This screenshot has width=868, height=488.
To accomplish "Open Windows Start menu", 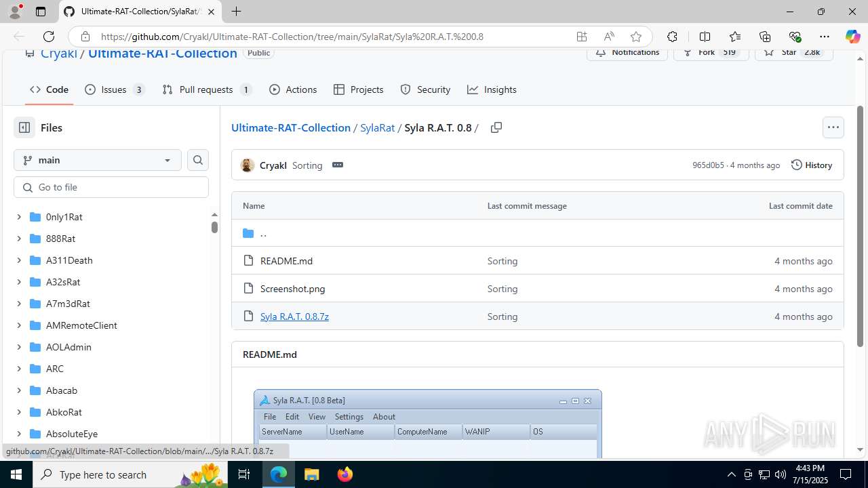I will [16, 474].
